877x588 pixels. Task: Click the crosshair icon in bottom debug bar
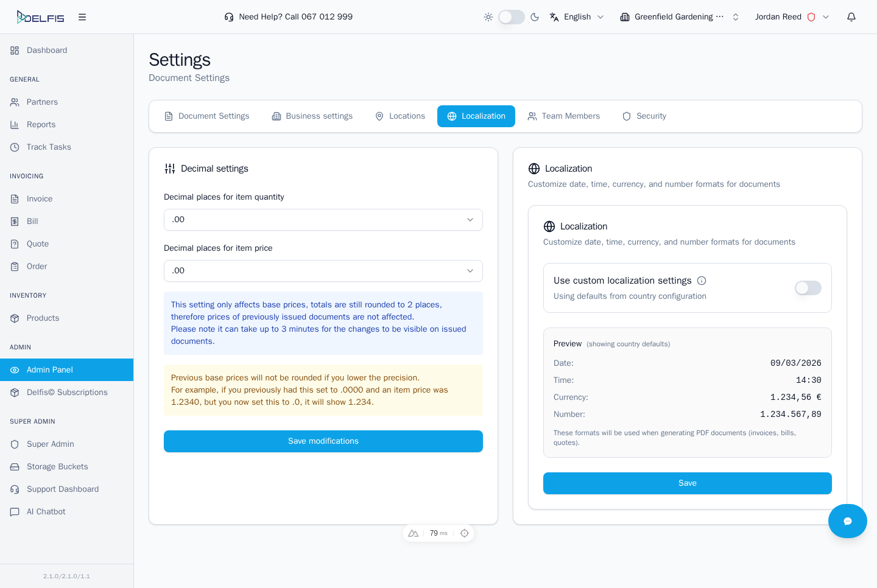pyautogui.click(x=465, y=533)
